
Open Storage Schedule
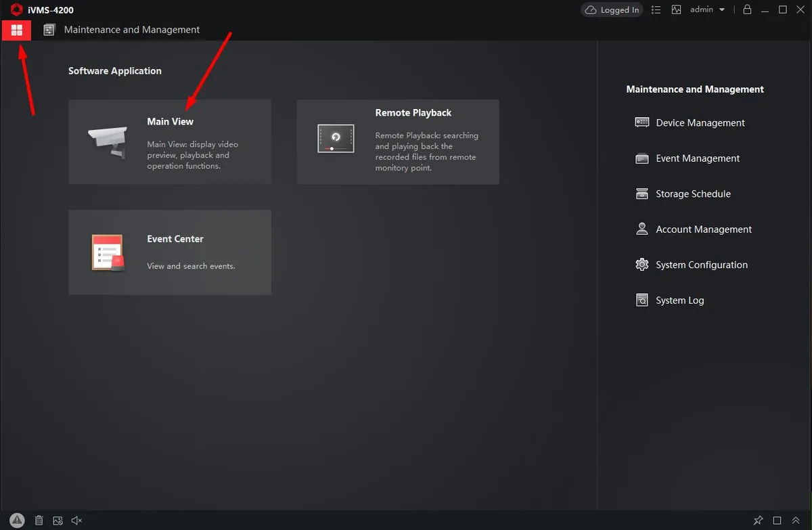[683, 194]
